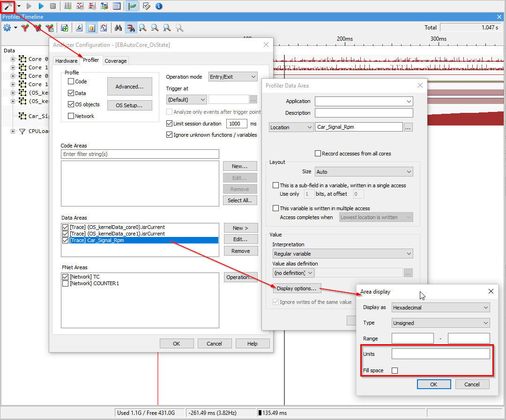Viewport: 506px width, 420px height.
Task: Click the blue info icon in the toolbar
Action: coord(159,6)
